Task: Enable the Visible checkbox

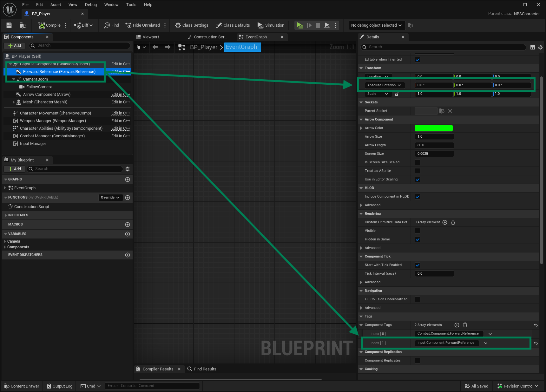Action: (x=418, y=231)
